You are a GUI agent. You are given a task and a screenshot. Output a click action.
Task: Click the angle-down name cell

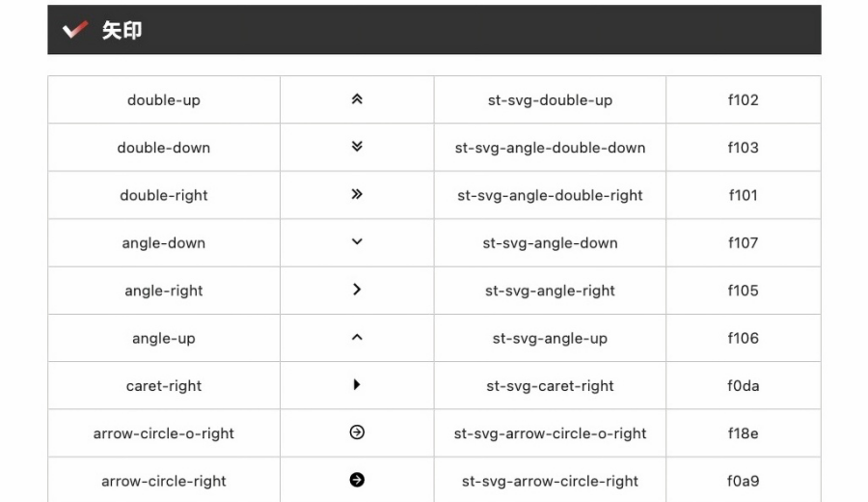[164, 242]
